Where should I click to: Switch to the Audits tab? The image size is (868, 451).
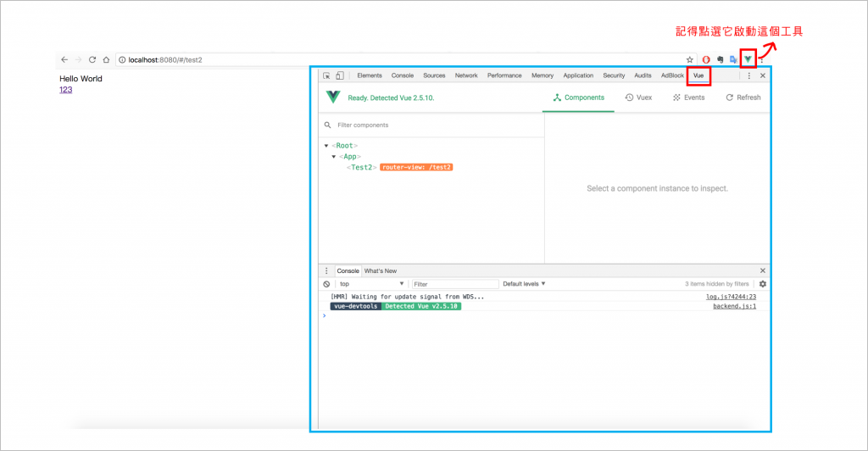coord(643,75)
